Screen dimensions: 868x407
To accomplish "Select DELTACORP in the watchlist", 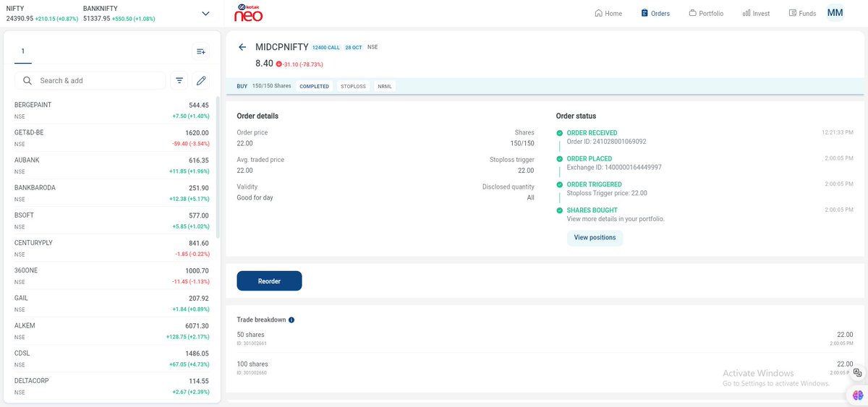I will tap(111, 386).
